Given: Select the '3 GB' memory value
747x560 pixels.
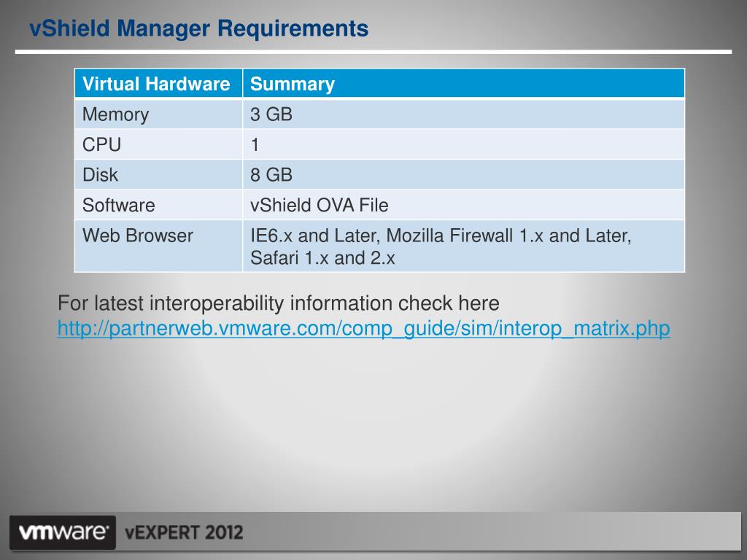Looking at the screenshot, I should 271,114.
